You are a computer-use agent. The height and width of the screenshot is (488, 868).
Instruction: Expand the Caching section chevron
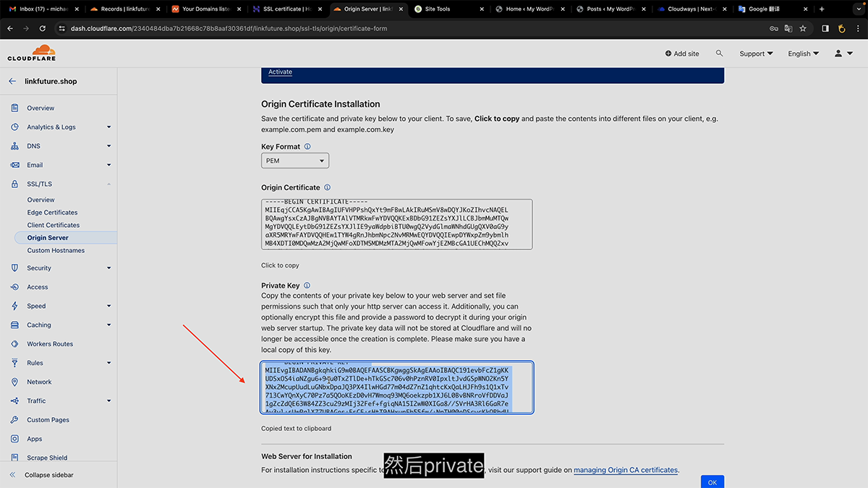click(x=109, y=325)
